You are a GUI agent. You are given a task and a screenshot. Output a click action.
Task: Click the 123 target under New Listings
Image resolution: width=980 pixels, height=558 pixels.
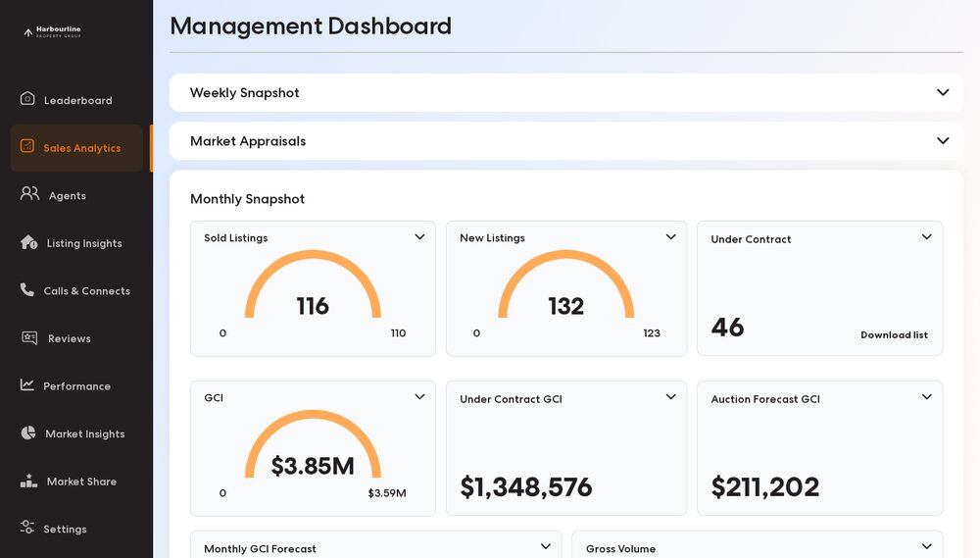652,332
